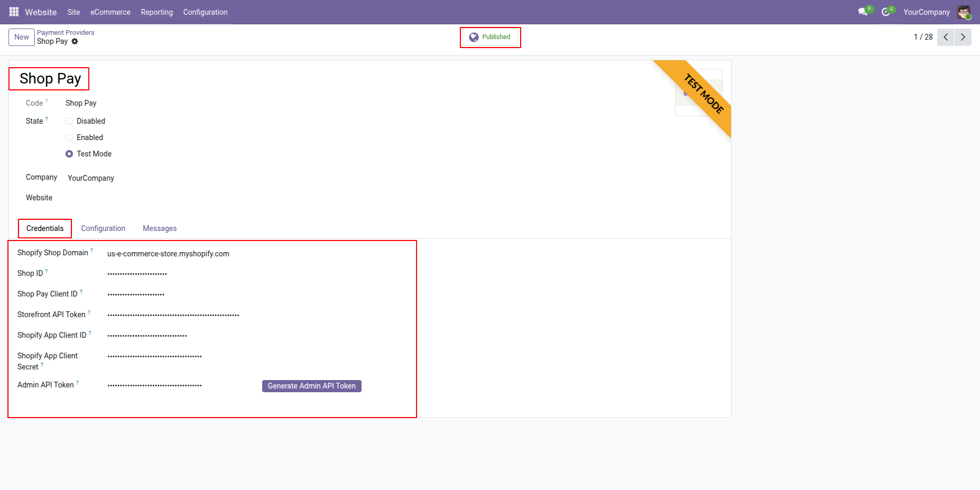Go to the next record arrow

963,37
